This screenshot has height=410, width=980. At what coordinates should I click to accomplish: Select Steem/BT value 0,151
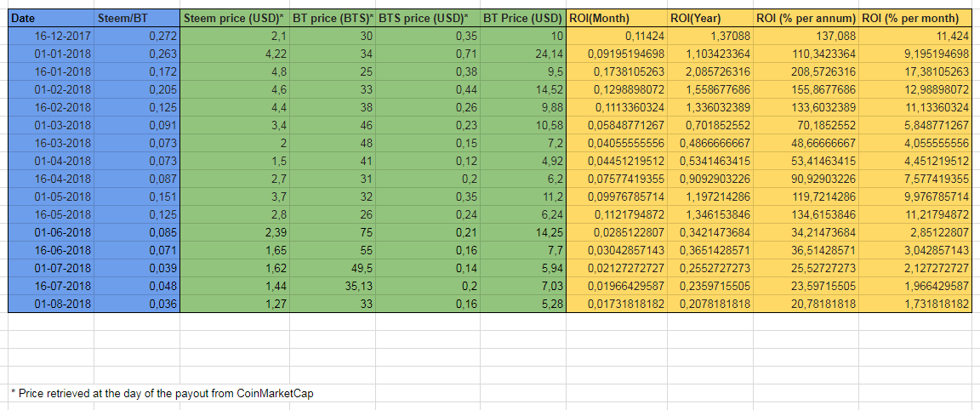(137, 196)
